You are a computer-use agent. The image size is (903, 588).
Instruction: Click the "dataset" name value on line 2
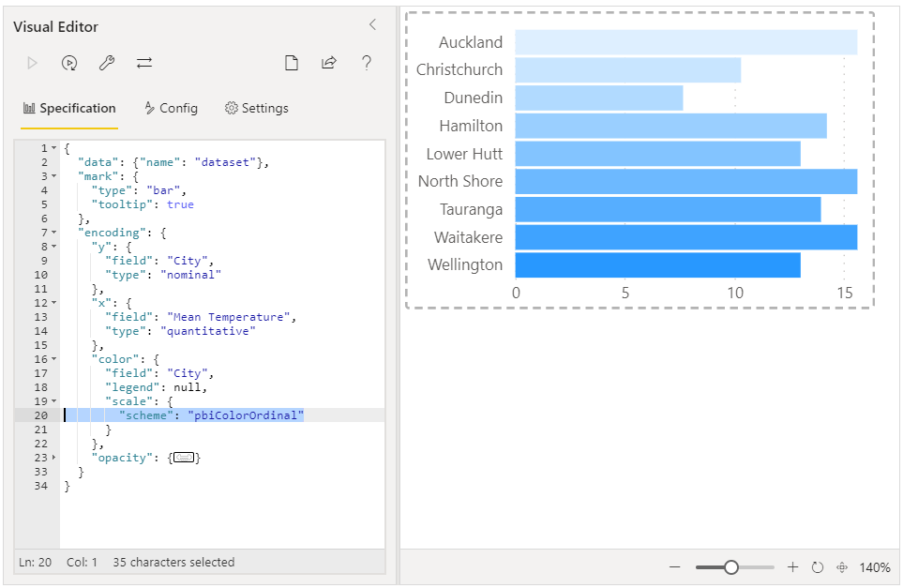click(225, 162)
